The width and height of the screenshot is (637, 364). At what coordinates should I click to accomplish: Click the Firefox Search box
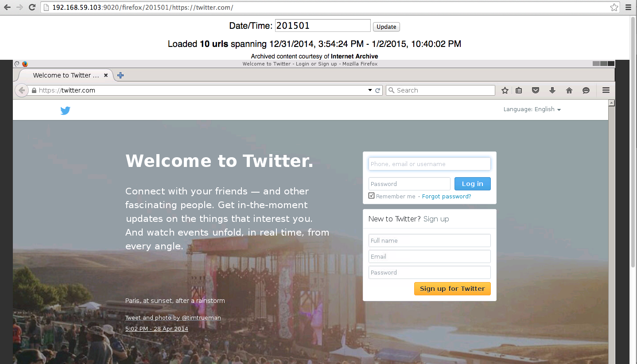click(440, 90)
